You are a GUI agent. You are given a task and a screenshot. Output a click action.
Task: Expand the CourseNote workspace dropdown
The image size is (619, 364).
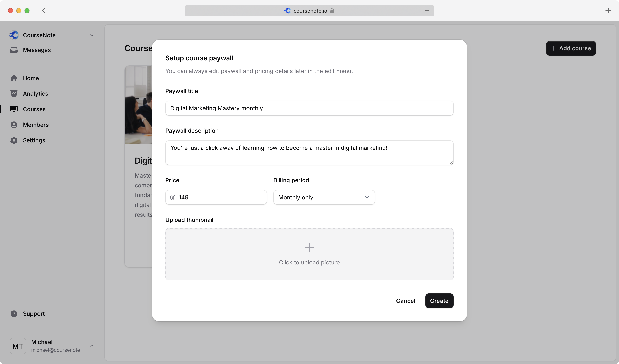[92, 35]
